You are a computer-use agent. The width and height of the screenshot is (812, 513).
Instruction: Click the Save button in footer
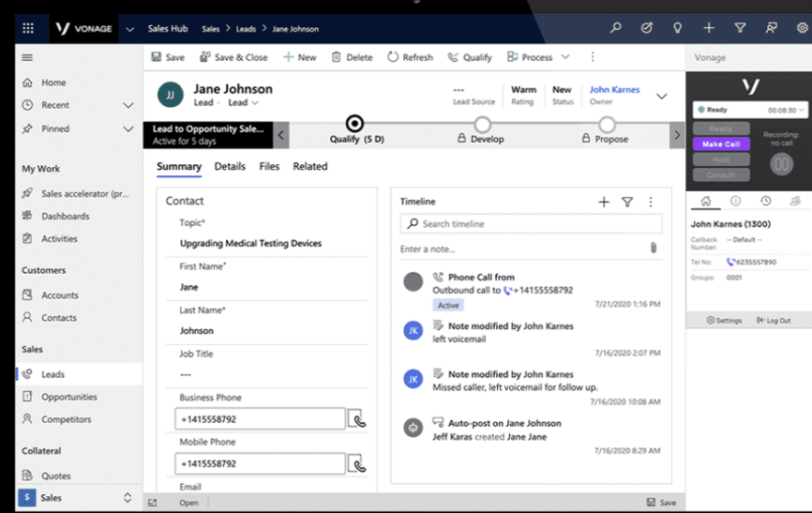pos(661,503)
